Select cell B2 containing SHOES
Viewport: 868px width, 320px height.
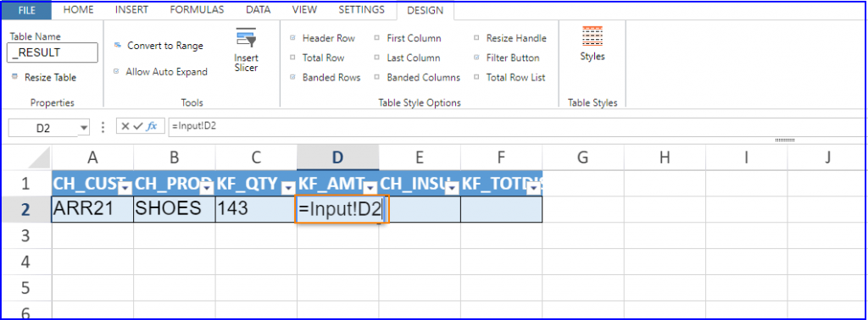coord(175,209)
